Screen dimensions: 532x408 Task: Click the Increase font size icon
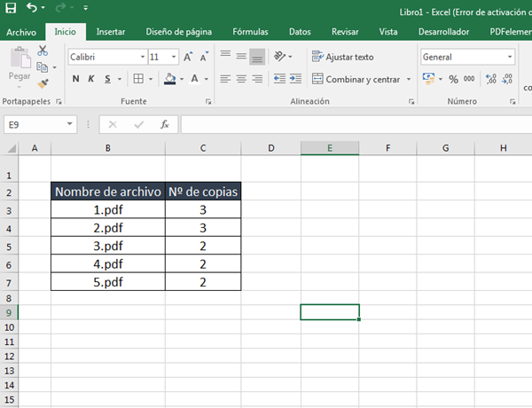pyautogui.click(x=189, y=57)
